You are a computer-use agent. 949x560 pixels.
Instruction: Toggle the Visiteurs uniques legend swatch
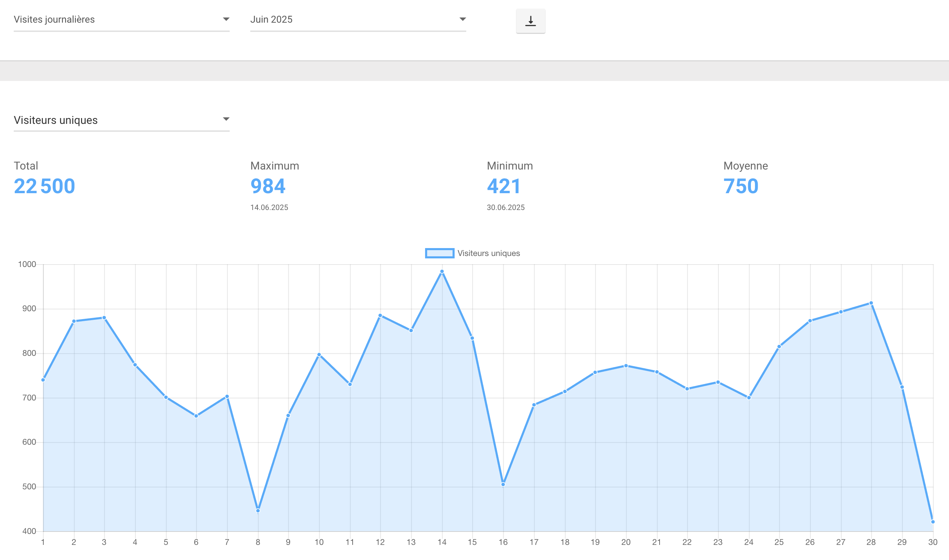coord(439,253)
